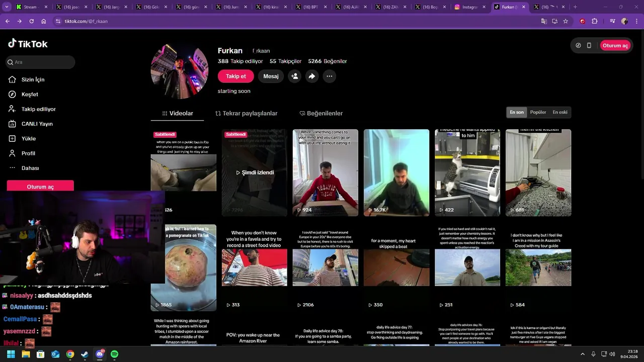644x362 pixels.
Task: Switch to the Instagram tab
Action: (x=470, y=7)
